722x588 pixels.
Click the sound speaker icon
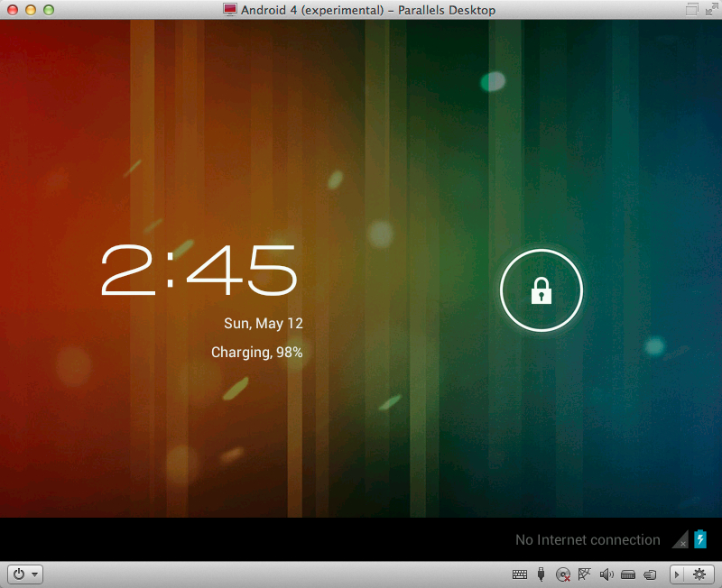click(606, 574)
